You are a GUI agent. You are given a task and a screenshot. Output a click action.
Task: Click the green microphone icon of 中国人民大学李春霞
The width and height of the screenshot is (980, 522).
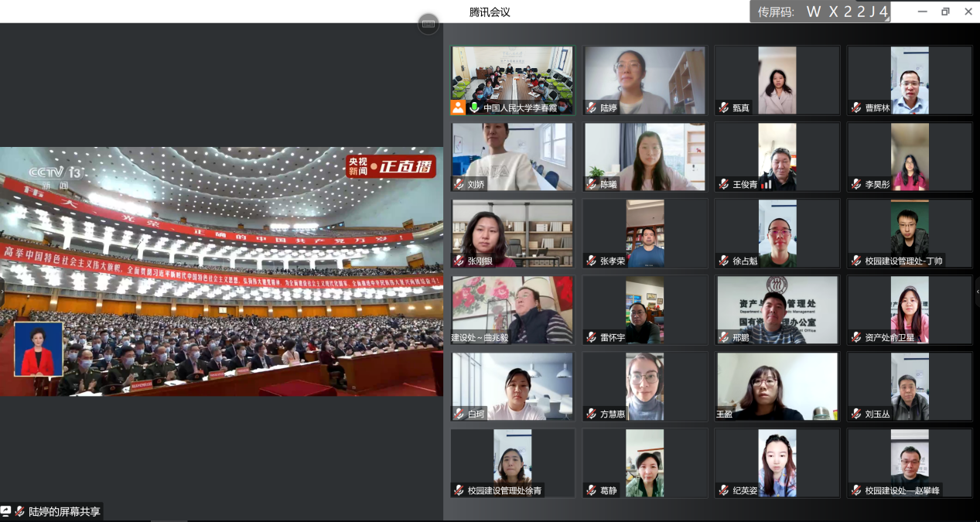474,107
